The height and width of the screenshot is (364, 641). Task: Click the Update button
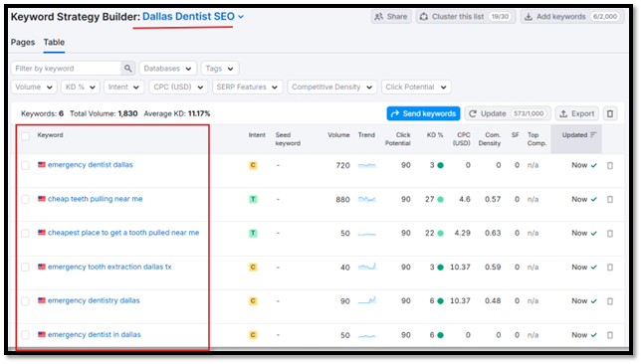pyautogui.click(x=508, y=113)
